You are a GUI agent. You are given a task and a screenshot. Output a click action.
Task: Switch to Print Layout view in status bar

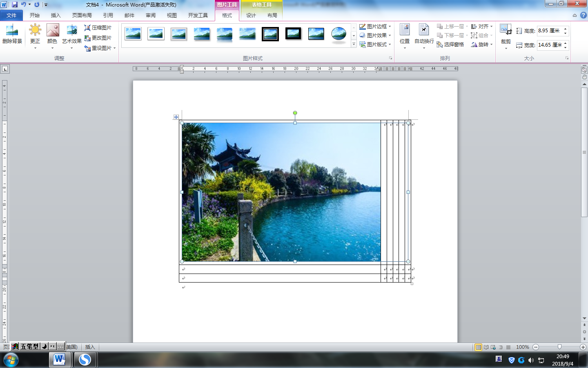[478, 347]
